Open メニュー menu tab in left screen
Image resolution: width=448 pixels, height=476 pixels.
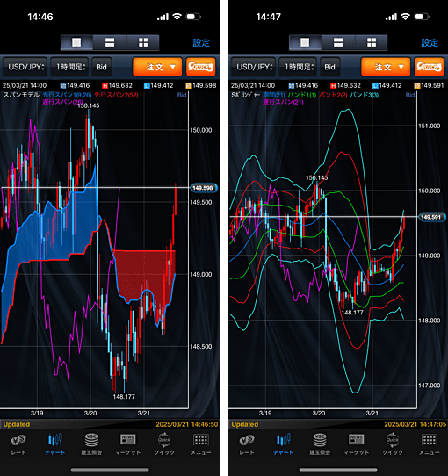(x=201, y=444)
